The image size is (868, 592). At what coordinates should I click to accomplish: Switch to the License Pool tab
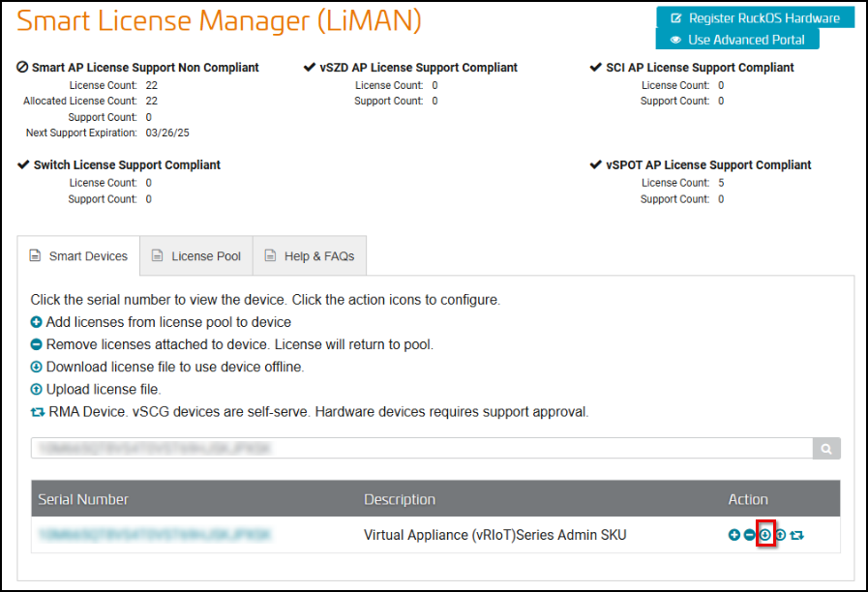(196, 256)
